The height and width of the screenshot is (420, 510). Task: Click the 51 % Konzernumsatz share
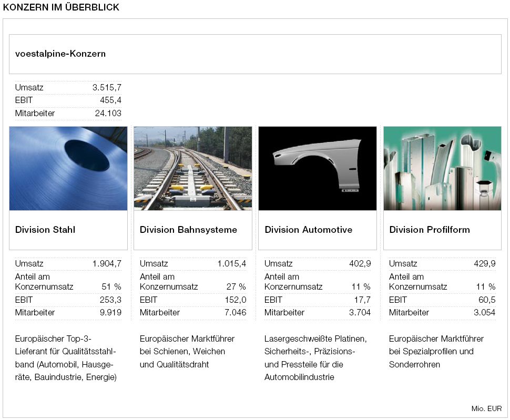click(111, 286)
